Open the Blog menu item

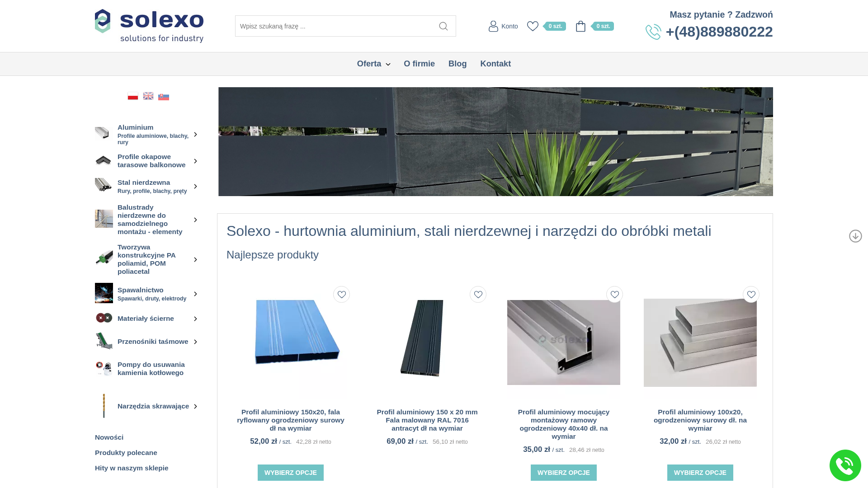(x=458, y=64)
